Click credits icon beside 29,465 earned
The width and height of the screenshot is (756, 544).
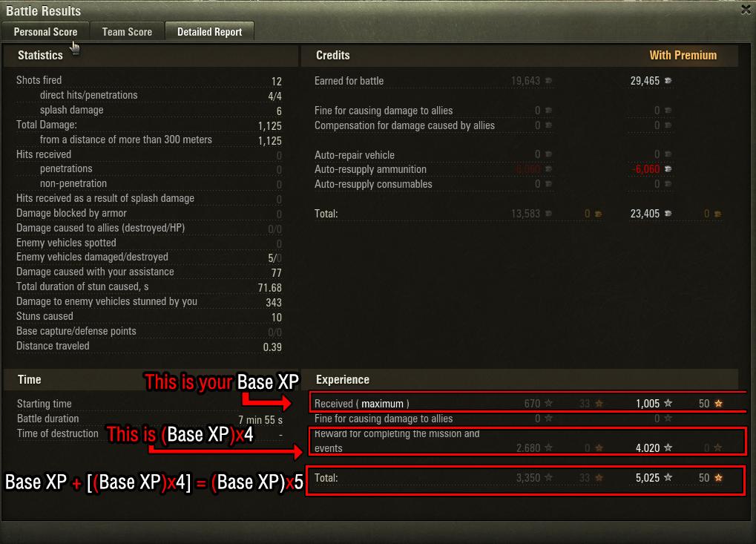[668, 81]
